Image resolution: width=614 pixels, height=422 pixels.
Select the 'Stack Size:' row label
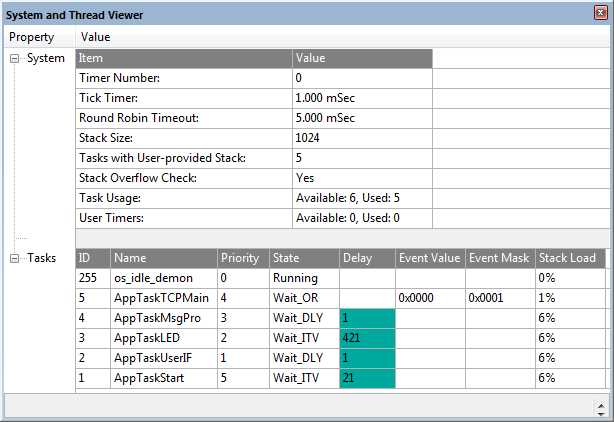(x=106, y=138)
